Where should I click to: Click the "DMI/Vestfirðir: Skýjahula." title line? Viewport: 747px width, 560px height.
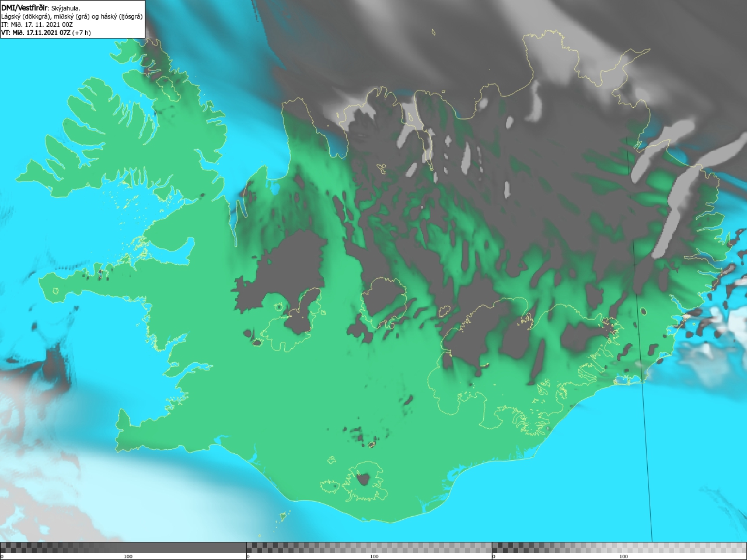click(41, 8)
